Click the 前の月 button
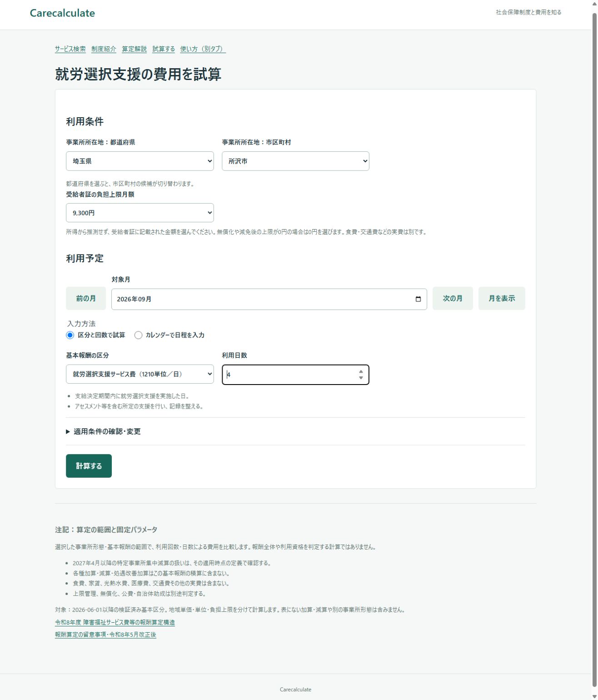 click(86, 298)
